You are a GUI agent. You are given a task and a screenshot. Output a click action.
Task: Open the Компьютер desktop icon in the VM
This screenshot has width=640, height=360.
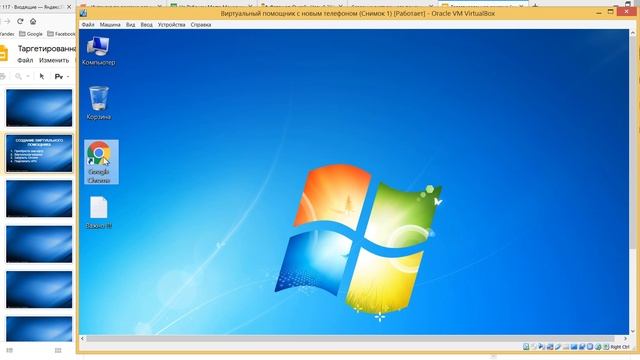click(98, 51)
